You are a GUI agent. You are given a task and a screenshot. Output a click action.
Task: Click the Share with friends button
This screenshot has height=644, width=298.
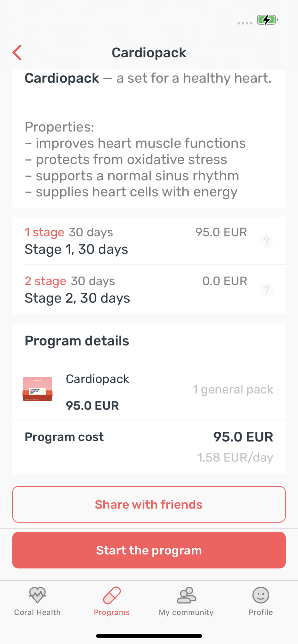(x=149, y=504)
